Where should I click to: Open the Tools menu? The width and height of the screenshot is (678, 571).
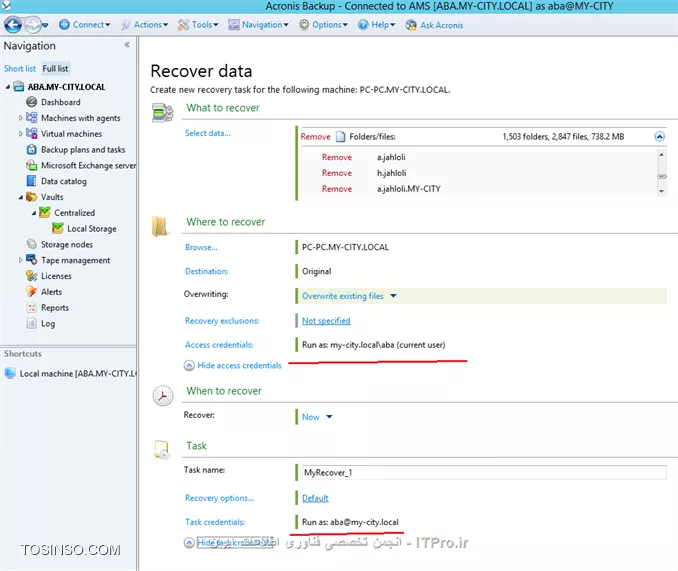pos(198,25)
